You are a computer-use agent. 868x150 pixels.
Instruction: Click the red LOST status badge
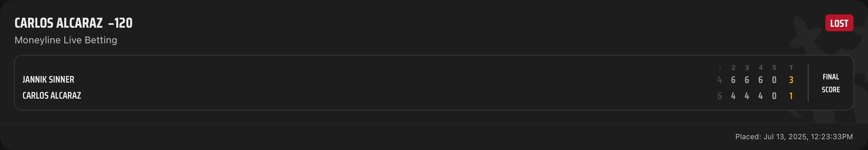[839, 23]
